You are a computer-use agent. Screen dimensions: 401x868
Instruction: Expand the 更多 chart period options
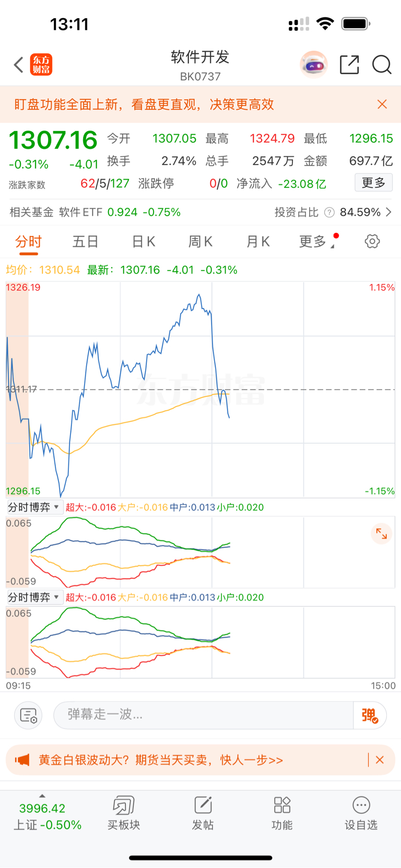(314, 241)
